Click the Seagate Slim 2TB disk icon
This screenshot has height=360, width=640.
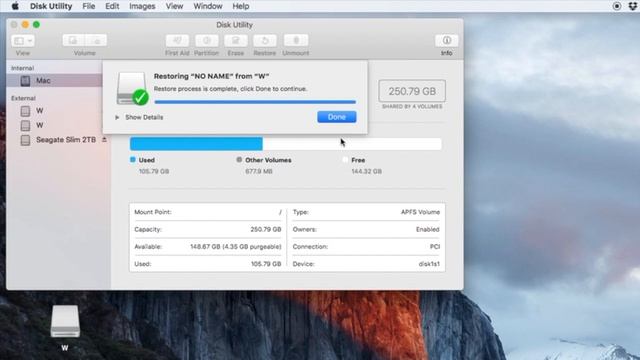coord(25,140)
